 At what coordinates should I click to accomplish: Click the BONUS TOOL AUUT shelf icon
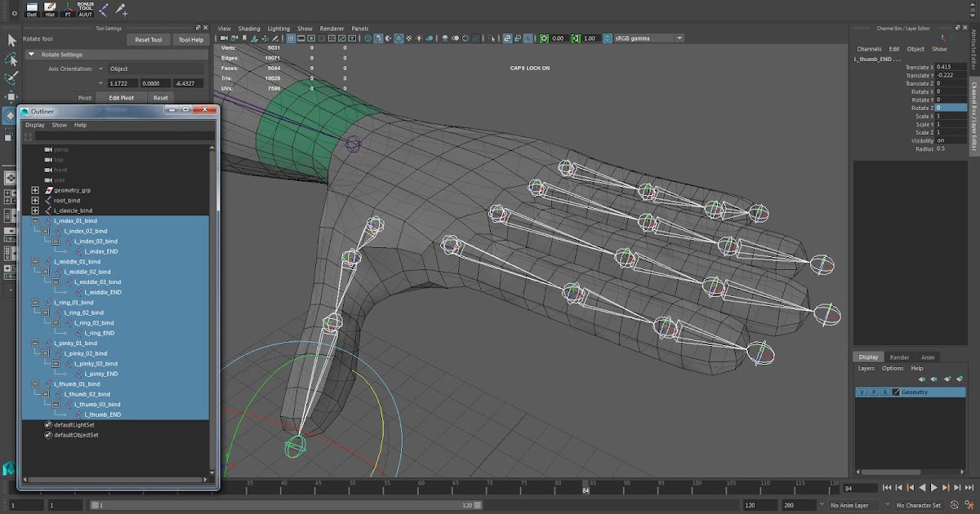(85, 9)
